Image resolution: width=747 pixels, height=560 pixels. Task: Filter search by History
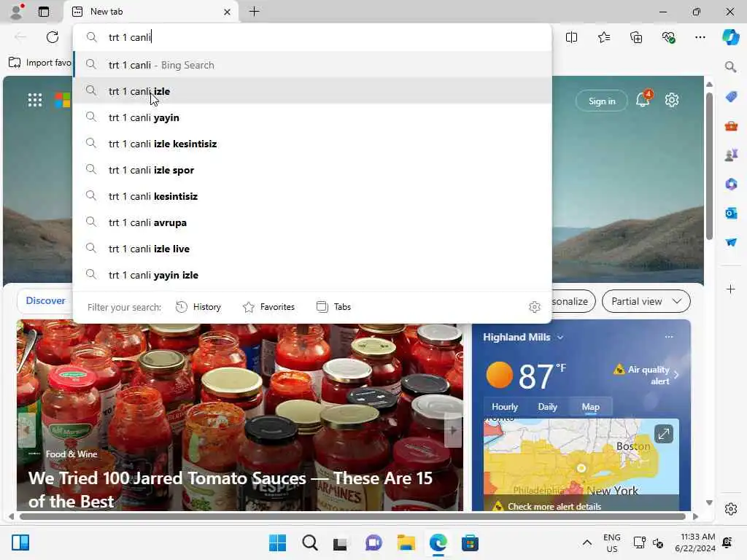[198, 307]
